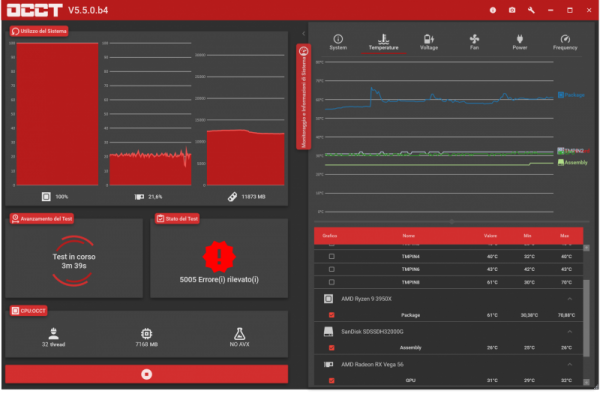Click the Assembly row name
Viewport: 600px width, 394px height.
(x=411, y=348)
